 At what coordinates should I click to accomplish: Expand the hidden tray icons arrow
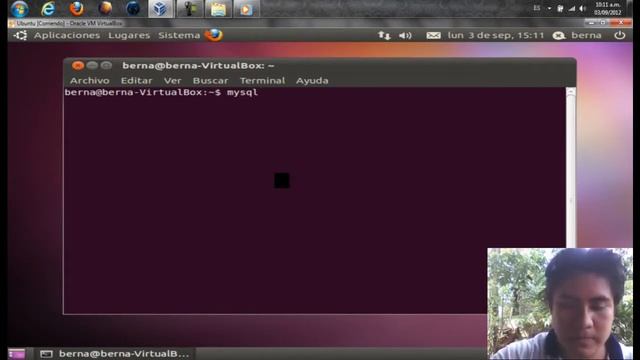[x=549, y=8]
